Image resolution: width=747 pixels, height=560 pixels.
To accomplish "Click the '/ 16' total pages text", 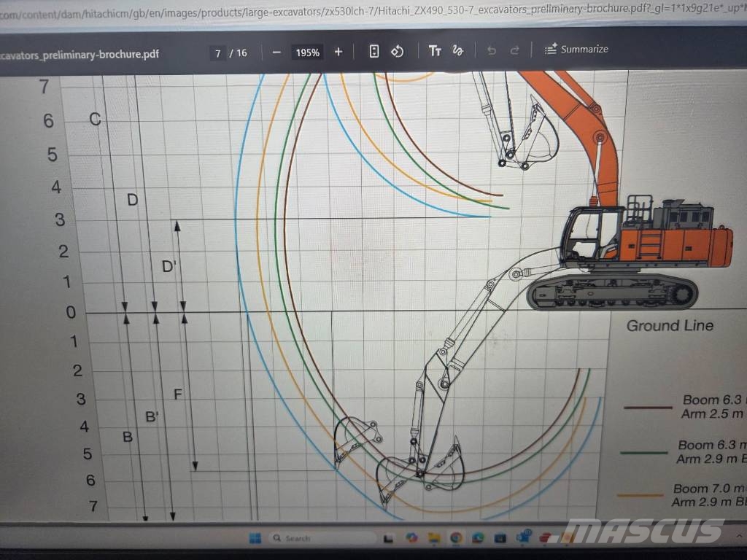I will (239, 52).
